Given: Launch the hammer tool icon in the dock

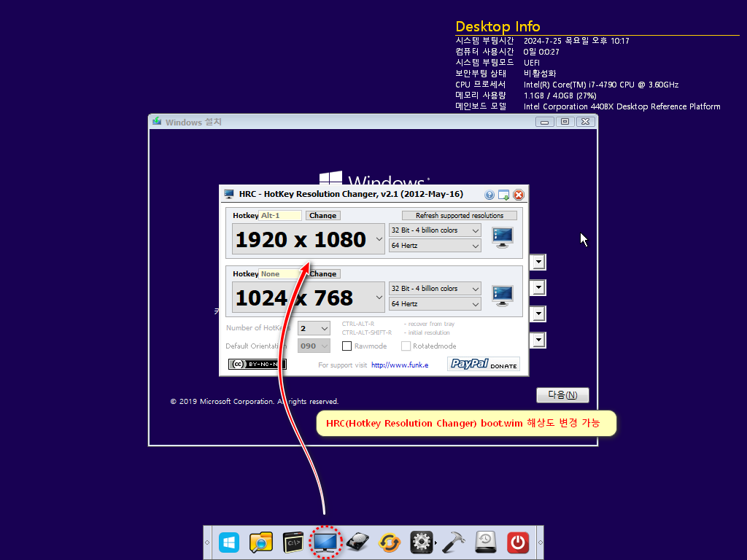Looking at the screenshot, I should pos(454,542).
